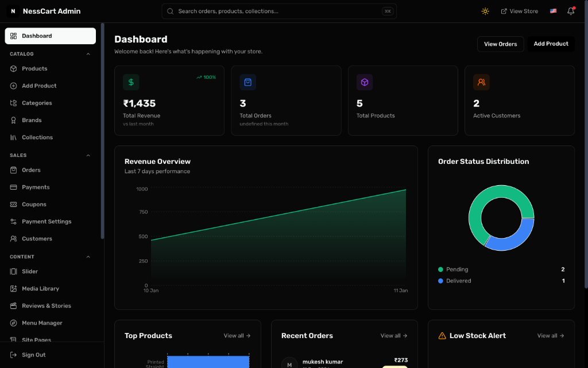Collapse the Content sidebar section
This screenshot has height=368, width=588.
pyautogui.click(x=88, y=257)
